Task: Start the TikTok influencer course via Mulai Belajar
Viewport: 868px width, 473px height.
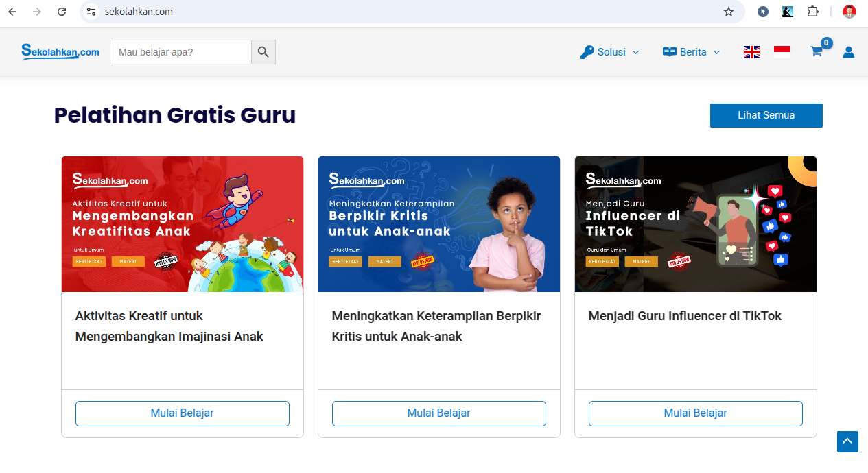Action: coord(695,413)
